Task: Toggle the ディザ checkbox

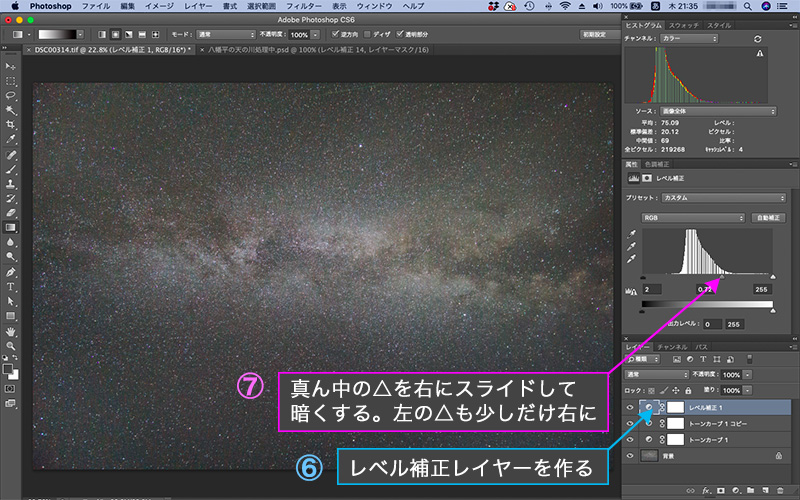Action: (x=367, y=35)
